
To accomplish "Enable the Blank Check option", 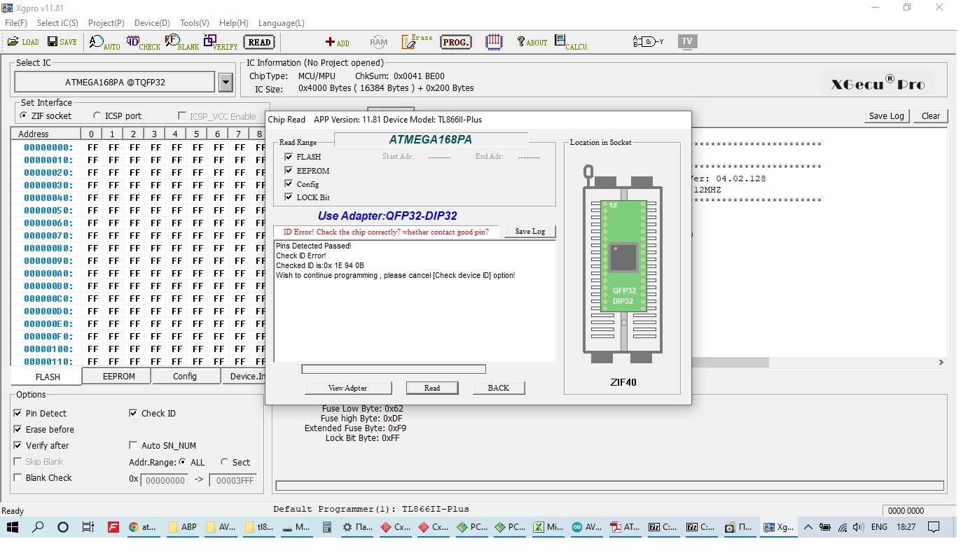I will tap(18, 477).
